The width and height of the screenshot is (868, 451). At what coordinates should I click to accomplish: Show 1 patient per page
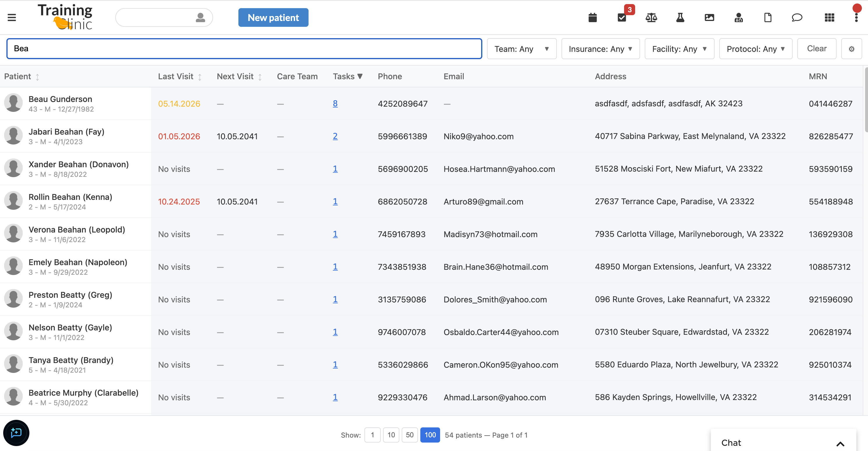click(x=372, y=435)
